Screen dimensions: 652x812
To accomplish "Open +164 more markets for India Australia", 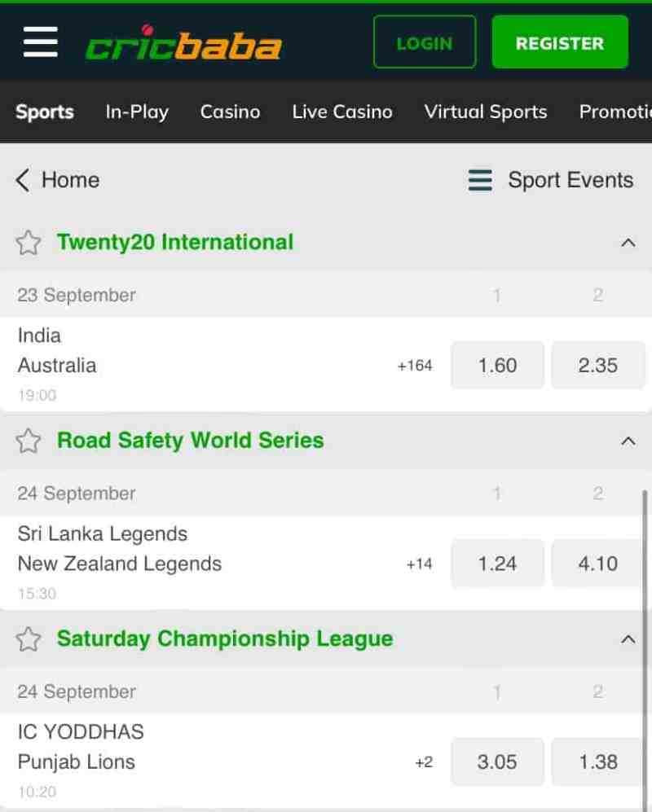I will pyautogui.click(x=415, y=366).
